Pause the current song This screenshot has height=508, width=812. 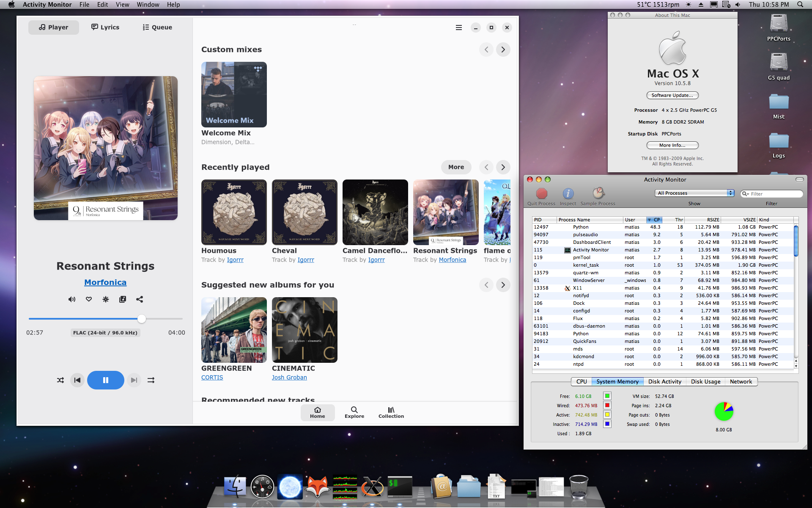click(106, 380)
